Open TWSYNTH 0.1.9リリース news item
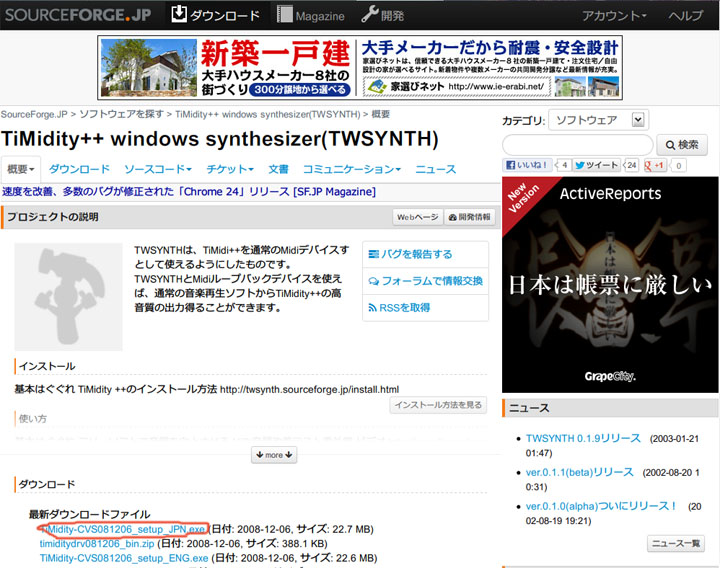 point(583,439)
